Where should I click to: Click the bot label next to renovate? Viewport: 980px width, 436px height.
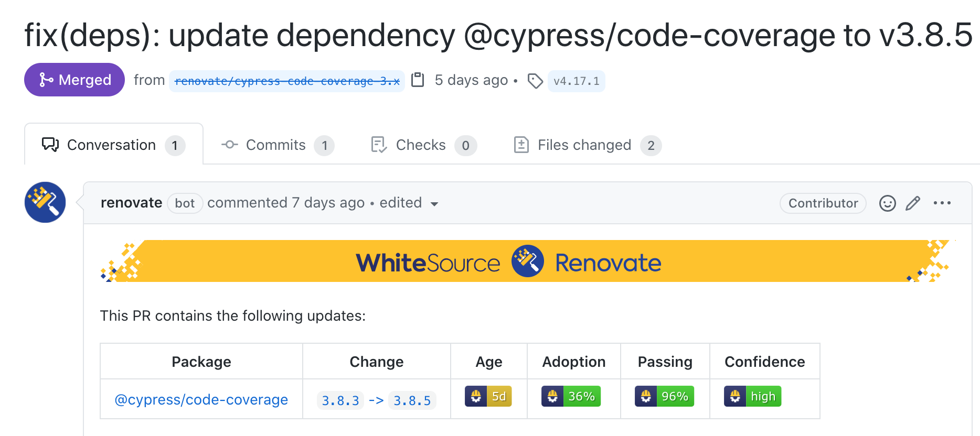tap(185, 203)
